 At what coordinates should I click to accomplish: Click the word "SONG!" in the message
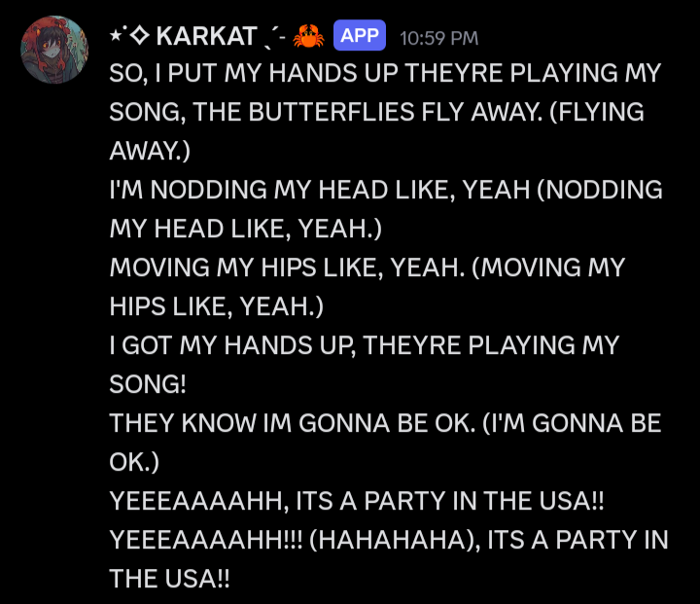(148, 384)
